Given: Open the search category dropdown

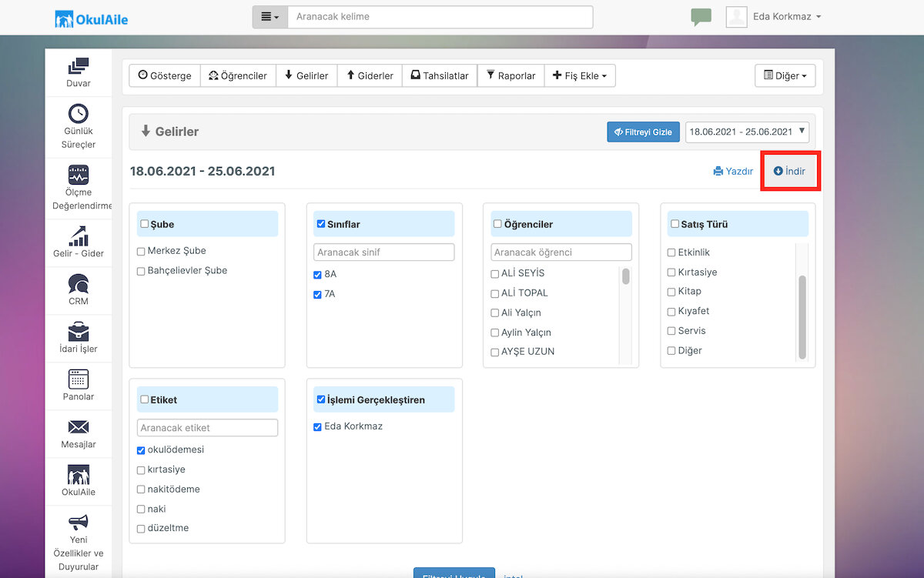Looking at the screenshot, I should 270,17.
